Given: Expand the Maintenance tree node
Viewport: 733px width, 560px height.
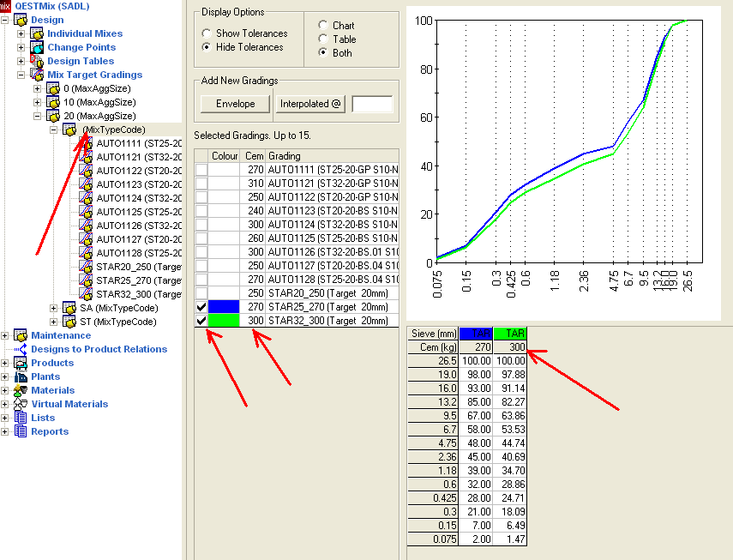Looking at the screenshot, I should (6, 335).
